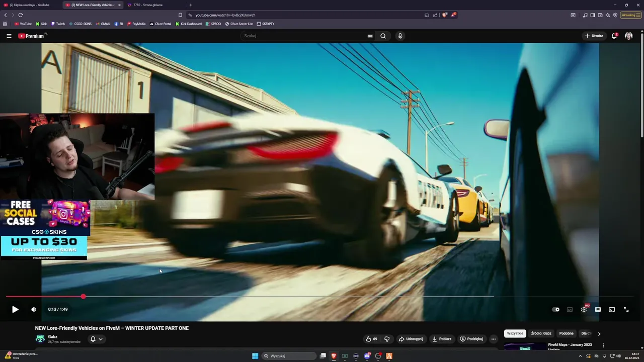
Task: Cast video to a device
Action: (x=612, y=309)
